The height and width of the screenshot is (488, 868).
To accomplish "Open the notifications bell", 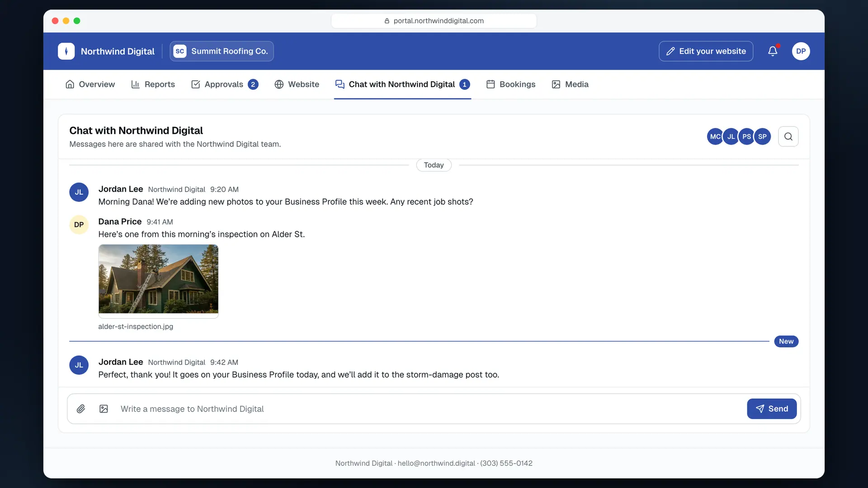I will coord(773,51).
